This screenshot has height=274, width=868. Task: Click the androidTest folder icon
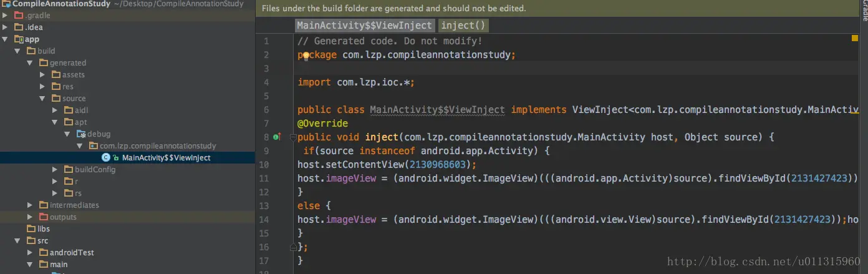[43, 252]
